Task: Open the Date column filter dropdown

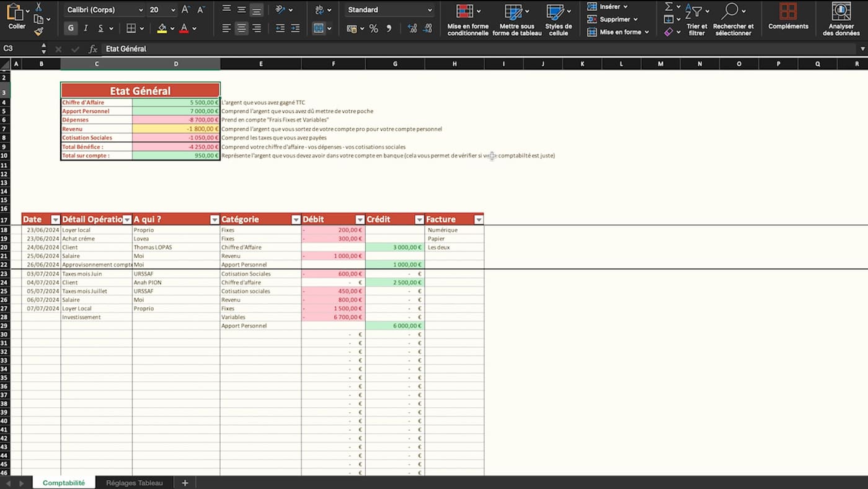Action: pyautogui.click(x=55, y=219)
